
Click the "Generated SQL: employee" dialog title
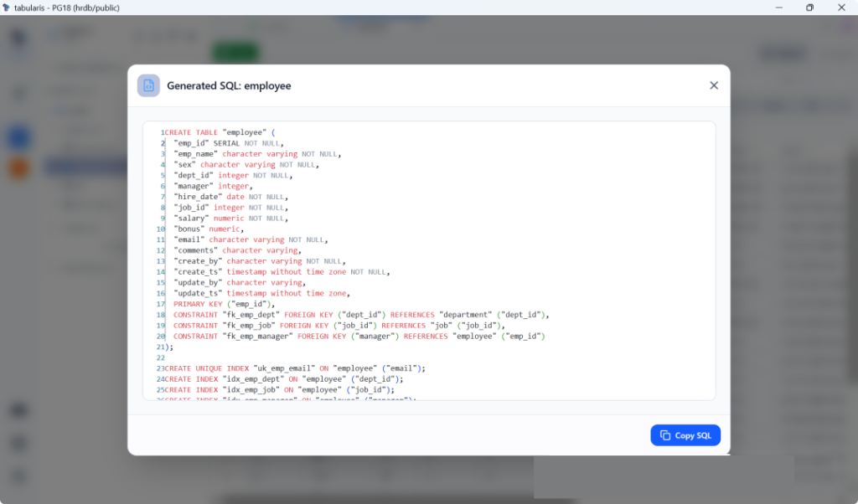[229, 85]
